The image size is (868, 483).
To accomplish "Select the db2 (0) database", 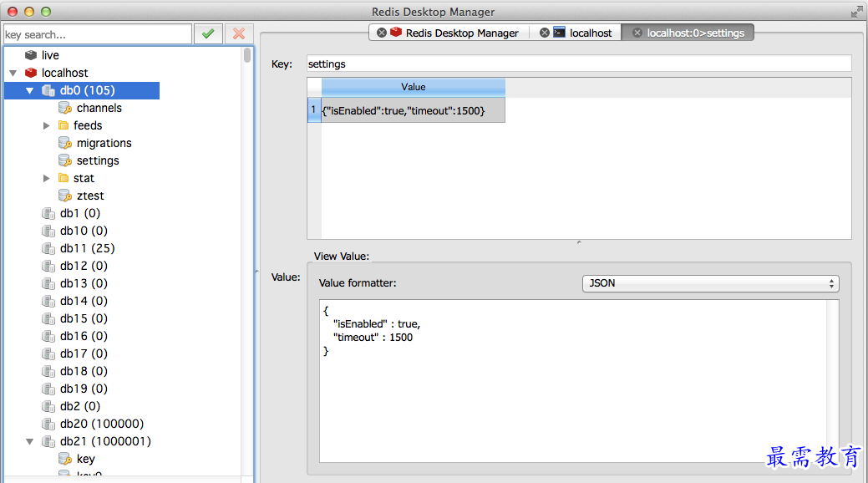I will coord(80,406).
